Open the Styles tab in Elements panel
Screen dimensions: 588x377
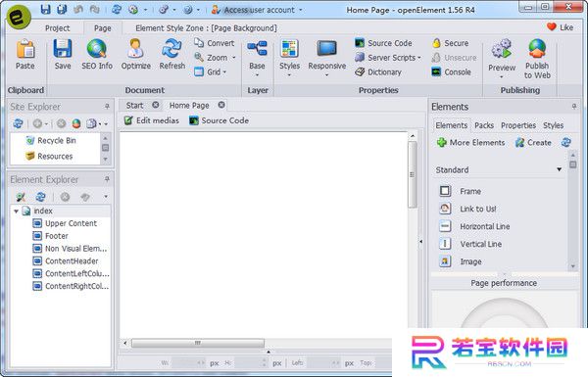tap(553, 125)
